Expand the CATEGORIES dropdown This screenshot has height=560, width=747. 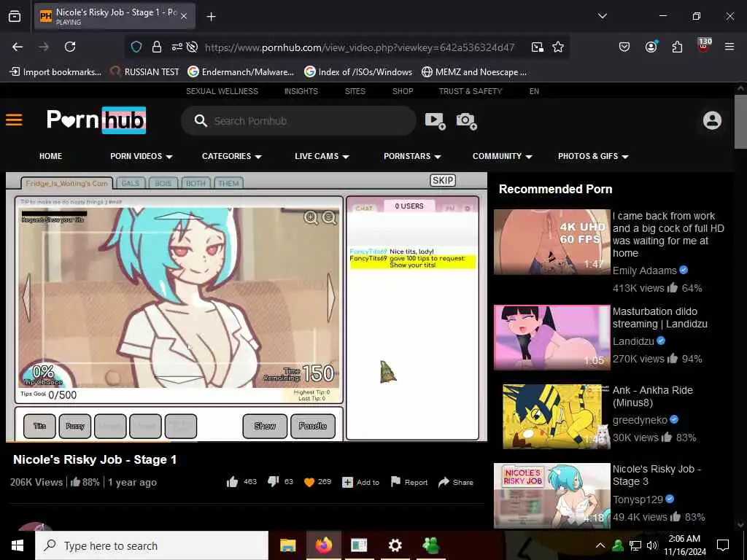click(231, 156)
